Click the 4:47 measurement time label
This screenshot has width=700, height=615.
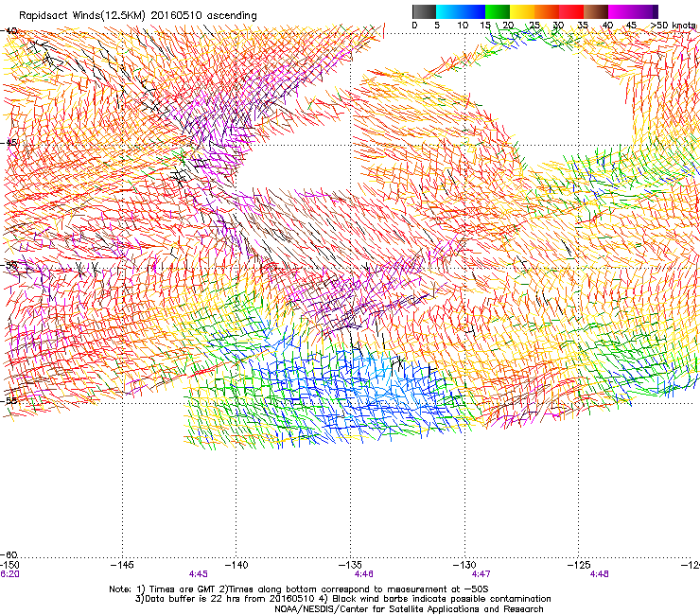click(x=481, y=574)
